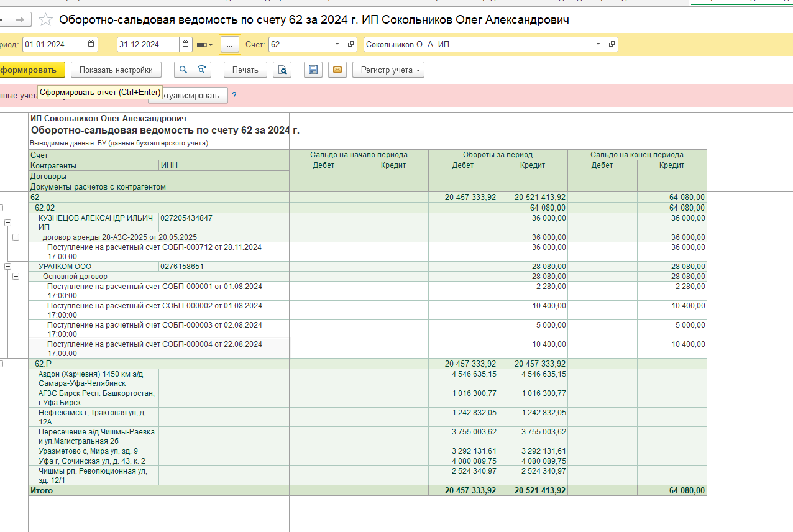Click the Печать button

[245, 70]
